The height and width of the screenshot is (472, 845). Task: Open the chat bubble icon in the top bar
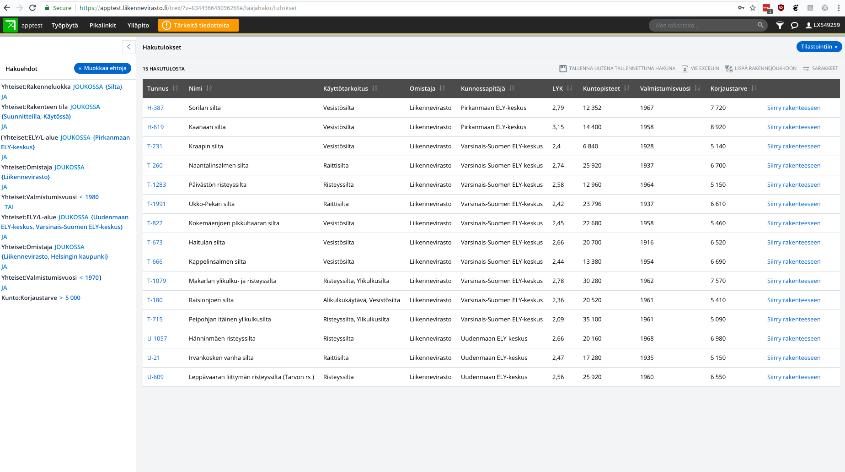(794, 25)
